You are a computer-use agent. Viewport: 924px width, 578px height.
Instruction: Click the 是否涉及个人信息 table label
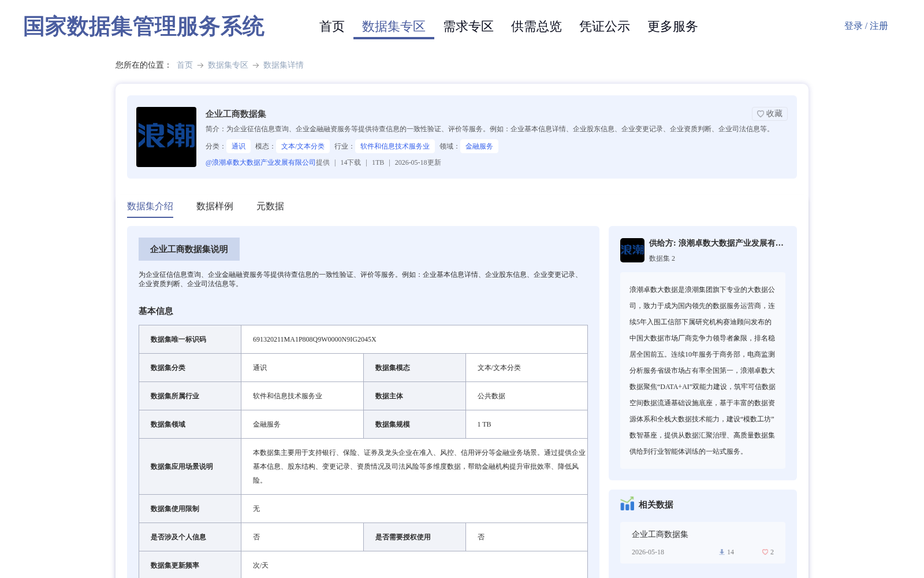pos(178,537)
